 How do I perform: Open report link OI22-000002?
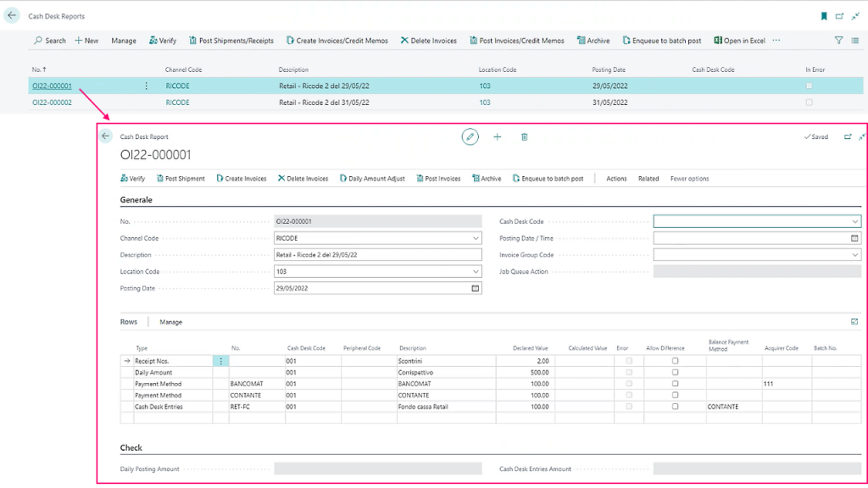52,103
